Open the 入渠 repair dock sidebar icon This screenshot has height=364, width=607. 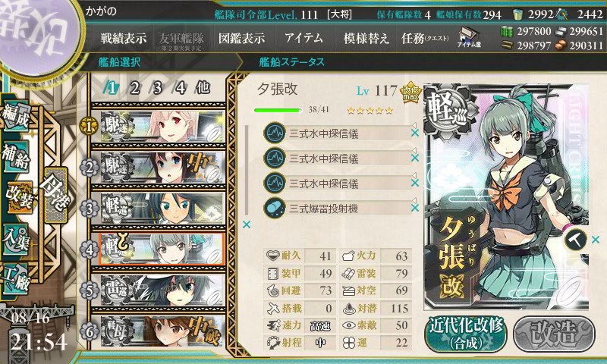(x=16, y=240)
